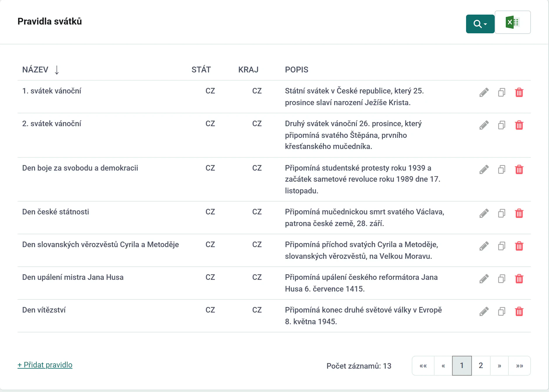Switch to page 2 of records
This screenshot has height=392, width=549.
pyautogui.click(x=481, y=366)
